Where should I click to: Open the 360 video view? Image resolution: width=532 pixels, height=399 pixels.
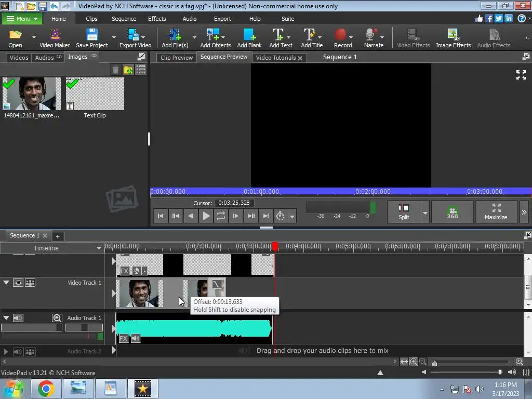coord(453,212)
